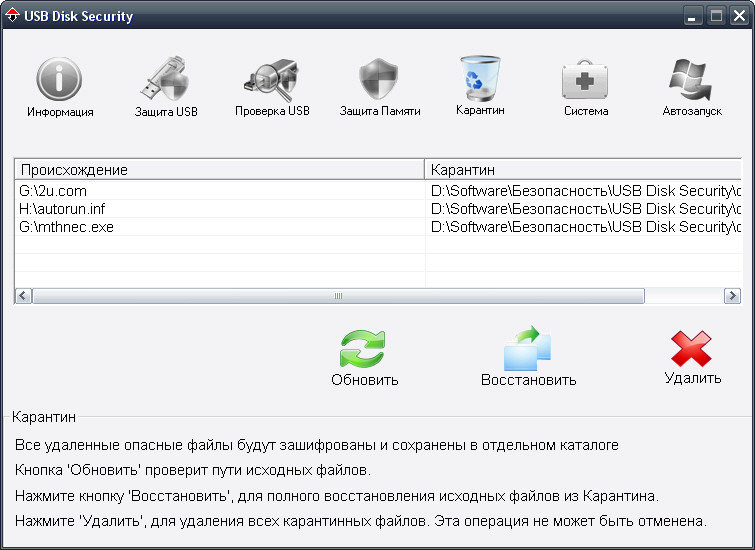Click the Защита Памяти label
This screenshot has height=550, width=755.
click(x=380, y=111)
